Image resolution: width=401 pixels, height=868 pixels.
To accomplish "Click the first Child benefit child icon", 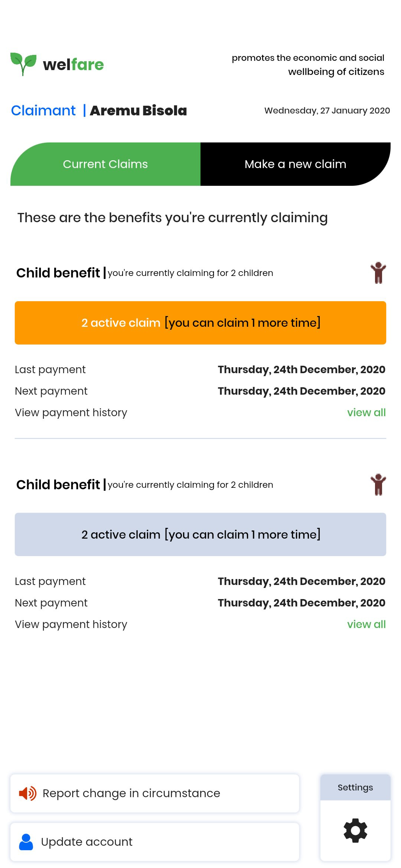I will pyautogui.click(x=378, y=273).
